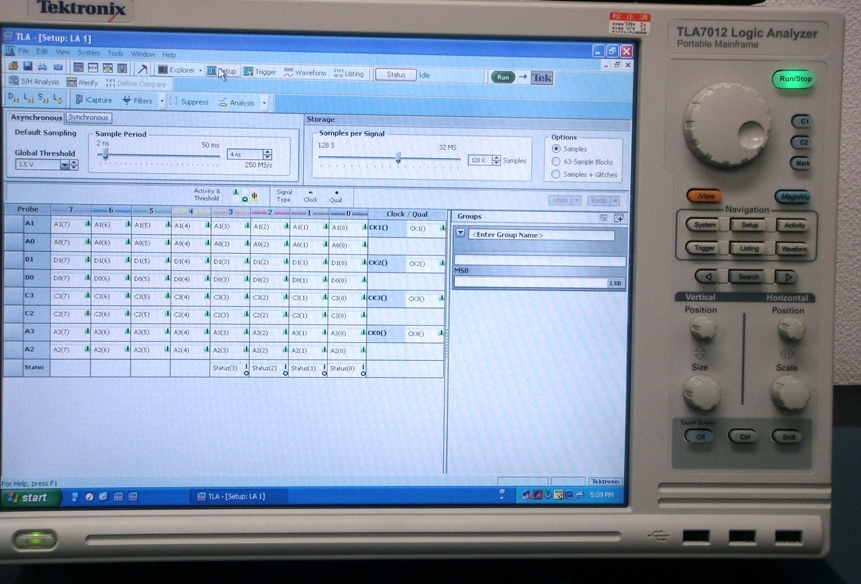Switch to the Asynchronous tab
861x584 pixels.
tap(36, 117)
